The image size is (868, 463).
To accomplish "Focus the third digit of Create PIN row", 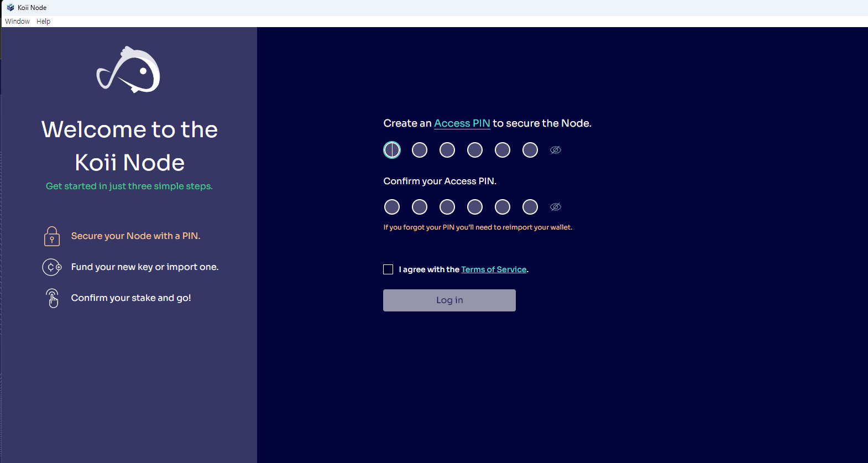I will (447, 150).
